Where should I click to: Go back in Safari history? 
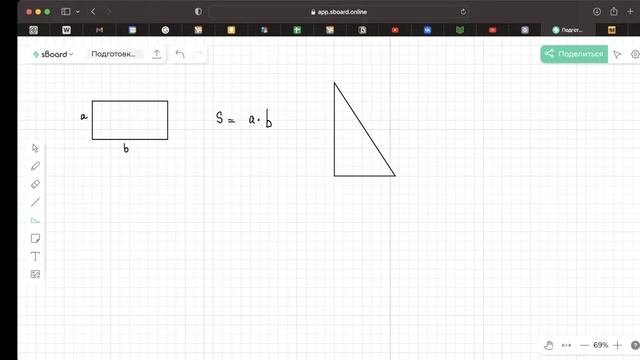pos(93,11)
